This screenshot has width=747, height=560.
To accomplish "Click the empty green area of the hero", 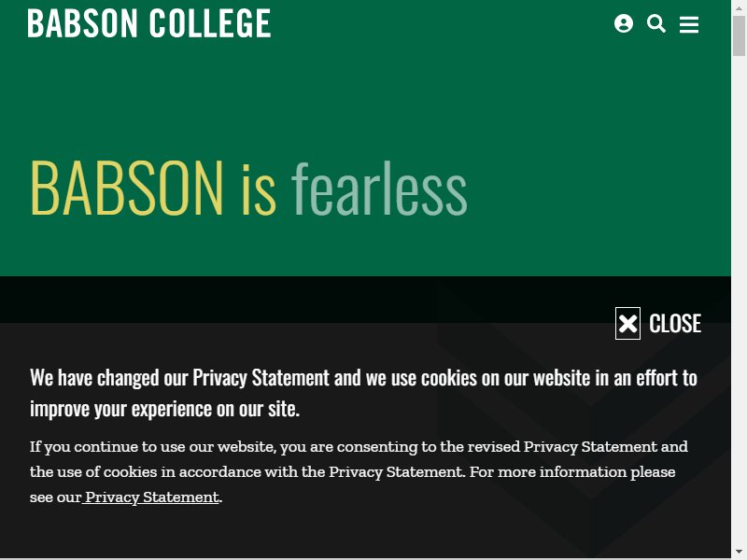I will coord(596,143).
